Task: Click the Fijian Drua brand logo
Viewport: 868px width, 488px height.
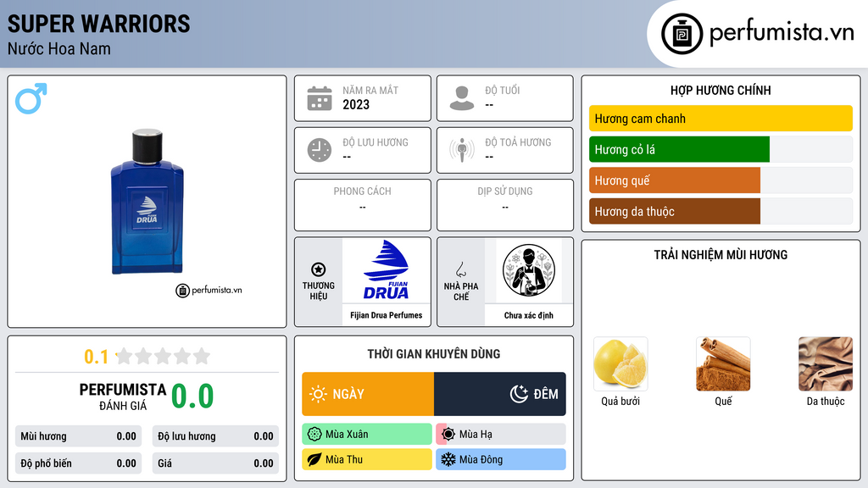Action: [x=387, y=270]
